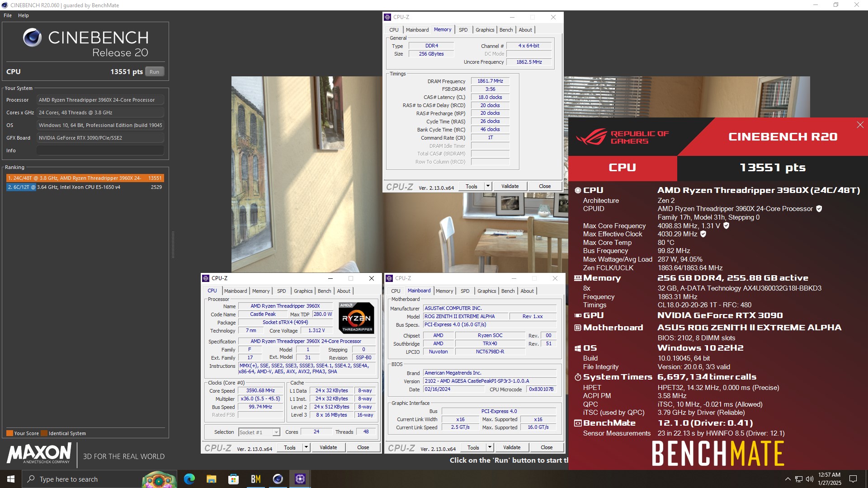This screenshot has height=488, width=868.
Task: Click the taskbar clock showing 12:57 AM
Action: 829,479
